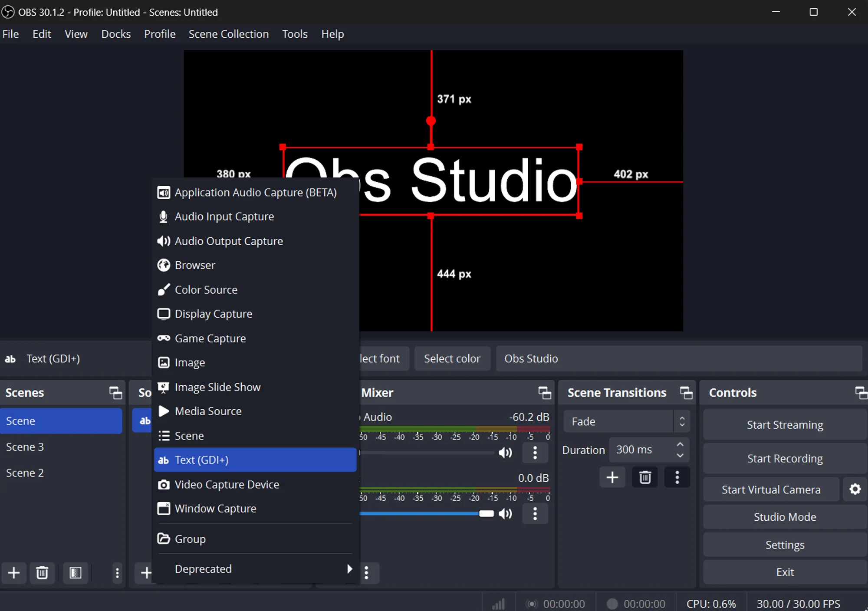
Task: Select Audio Output Capture entry
Action: tap(255, 241)
